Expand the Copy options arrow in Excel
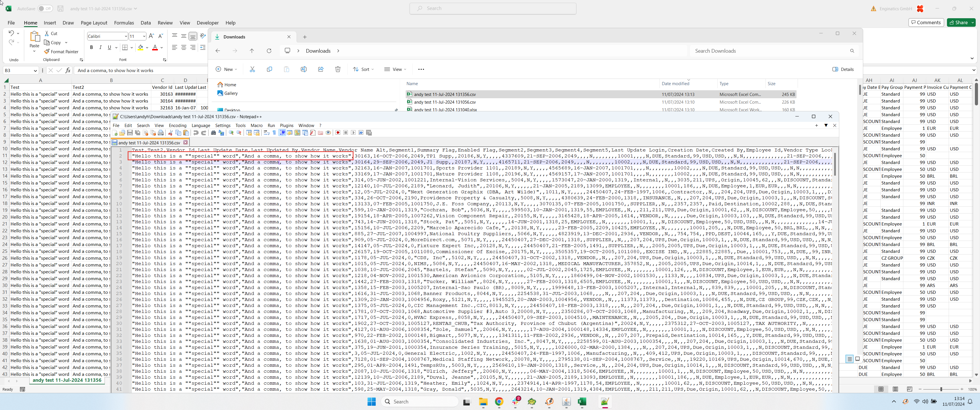This screenshot has width=980, height=410. pyautogui.click(x=66, y=43)
